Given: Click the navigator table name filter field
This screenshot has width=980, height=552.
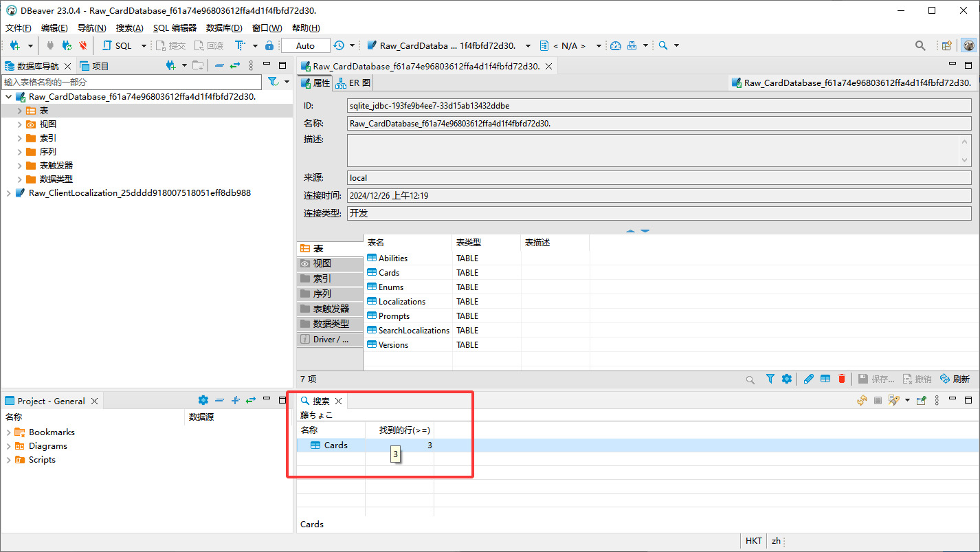Looking at the screenshot, I should tap(131, 82).
